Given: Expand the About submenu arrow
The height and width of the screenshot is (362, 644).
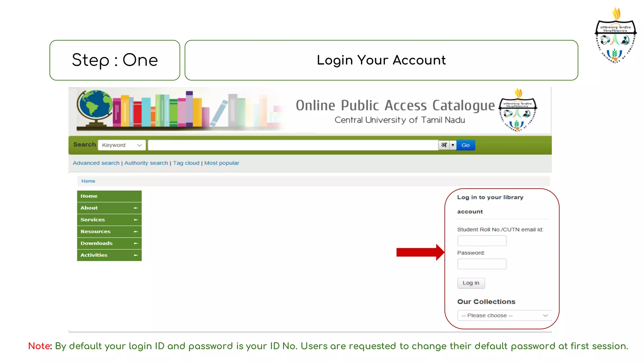Looking at the screenshot, I should [136, 208].
